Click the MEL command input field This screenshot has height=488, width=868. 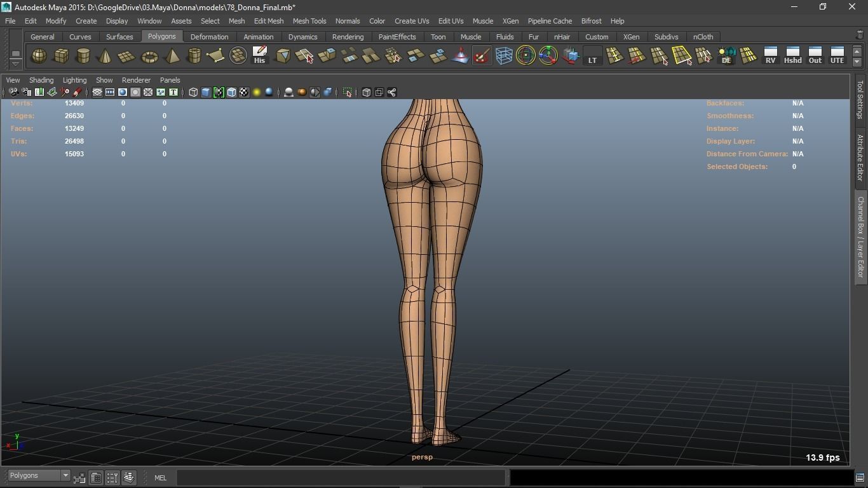click(x=341, y=477)
